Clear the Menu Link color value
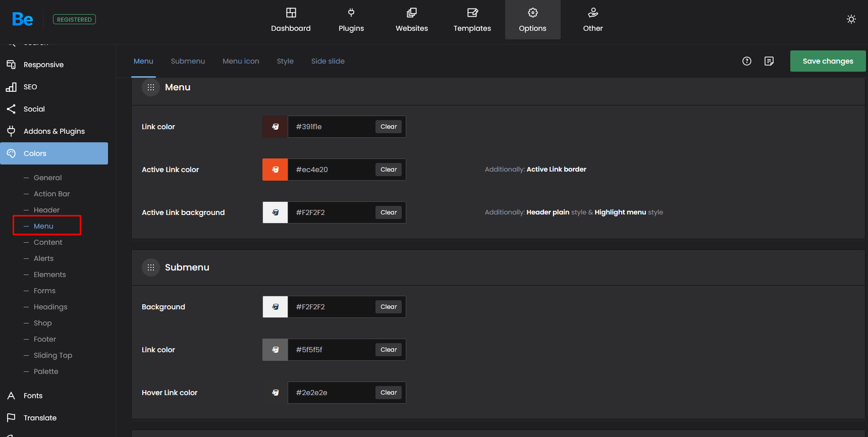The image size is (868, 437). pos(389,127)
